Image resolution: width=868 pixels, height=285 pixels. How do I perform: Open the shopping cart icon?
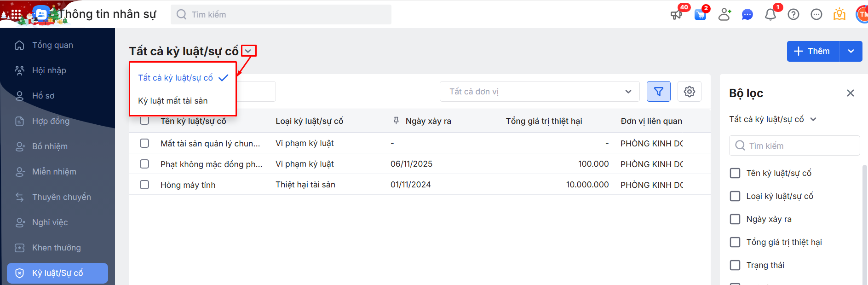700,15
